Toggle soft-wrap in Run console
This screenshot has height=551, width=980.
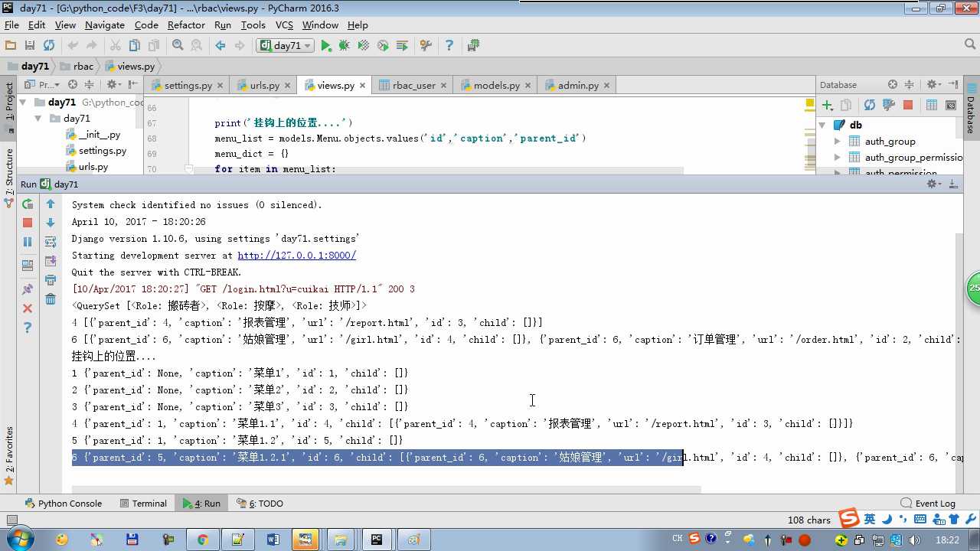[x=51, y=242]
